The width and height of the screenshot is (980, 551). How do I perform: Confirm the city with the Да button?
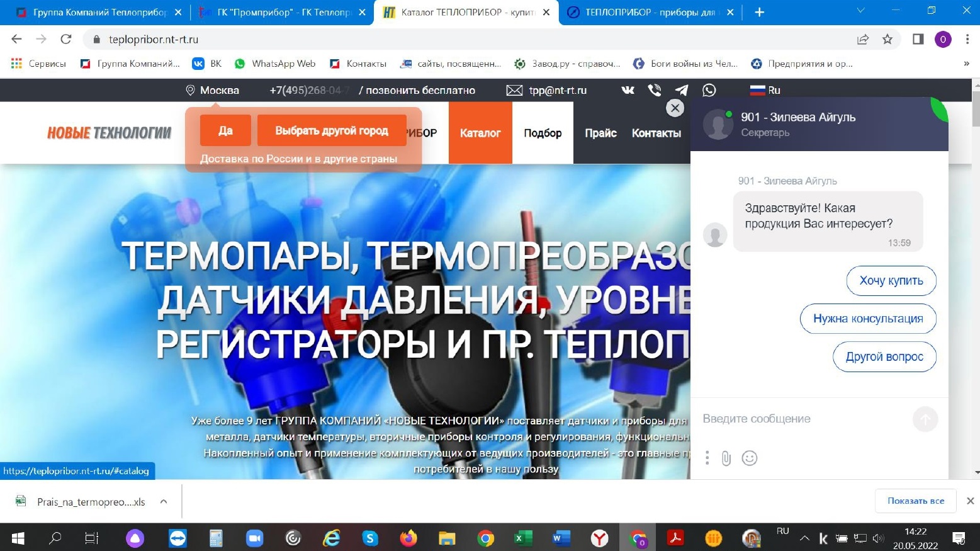point(225,130)
